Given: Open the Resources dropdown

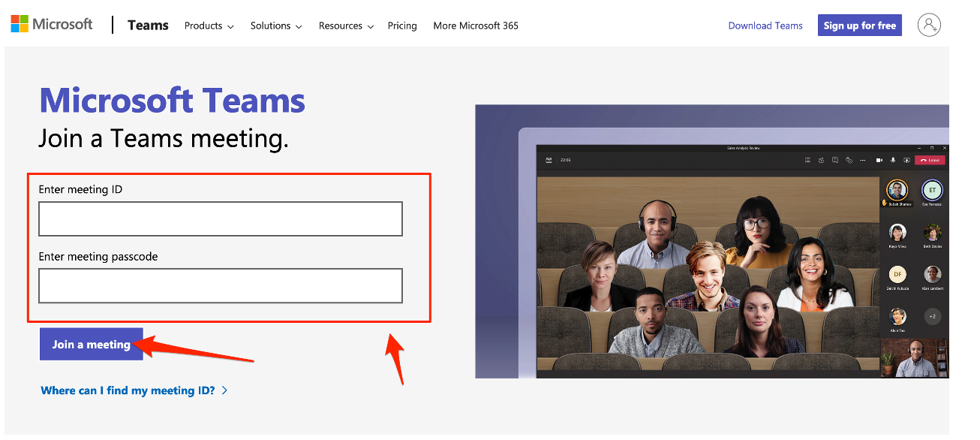Looking at the screenshot, I should click(345, 26).
